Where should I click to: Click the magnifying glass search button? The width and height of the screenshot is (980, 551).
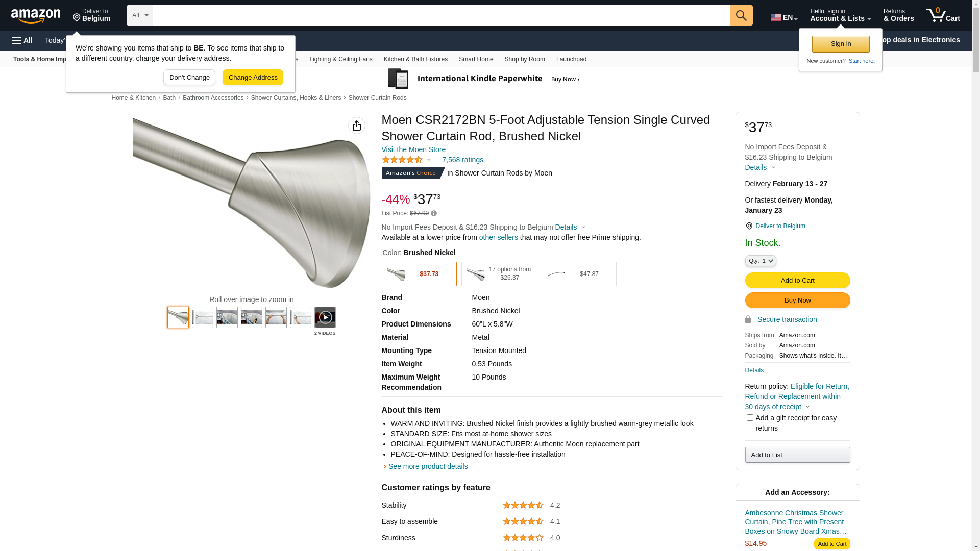coord(741,15)
